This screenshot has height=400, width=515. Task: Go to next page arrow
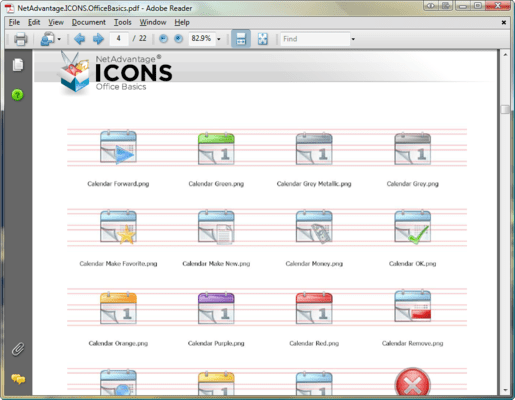pyautogui.click(x=98, y=39)
